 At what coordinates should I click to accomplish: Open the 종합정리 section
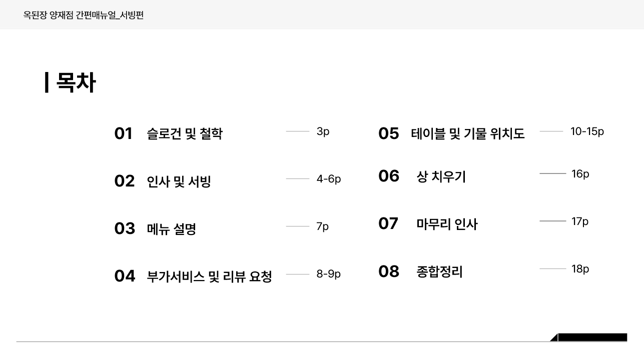[439, 272]
